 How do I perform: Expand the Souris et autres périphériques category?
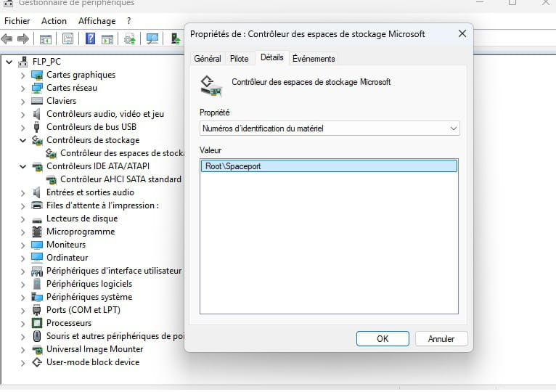[23, 337]
